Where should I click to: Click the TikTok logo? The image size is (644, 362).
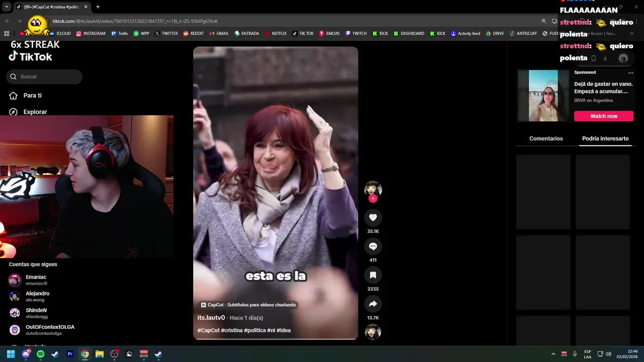31,57
